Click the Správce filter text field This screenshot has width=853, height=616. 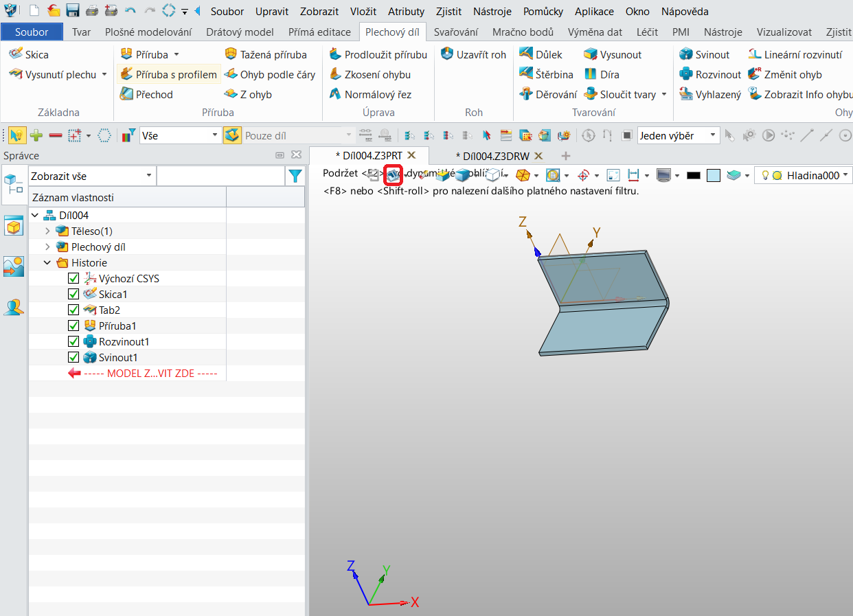point(220,176)
